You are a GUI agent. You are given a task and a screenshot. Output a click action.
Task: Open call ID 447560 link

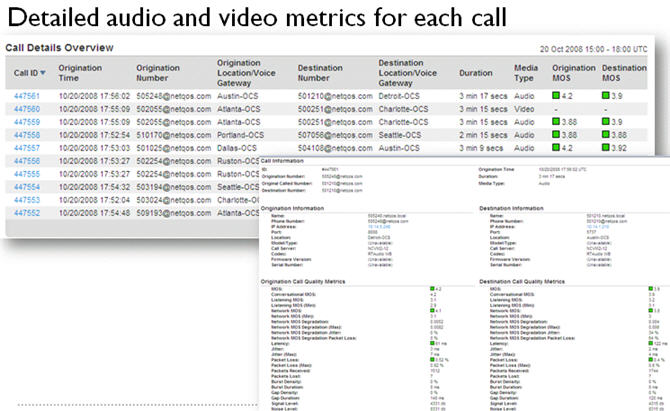[x=27, y=109]
